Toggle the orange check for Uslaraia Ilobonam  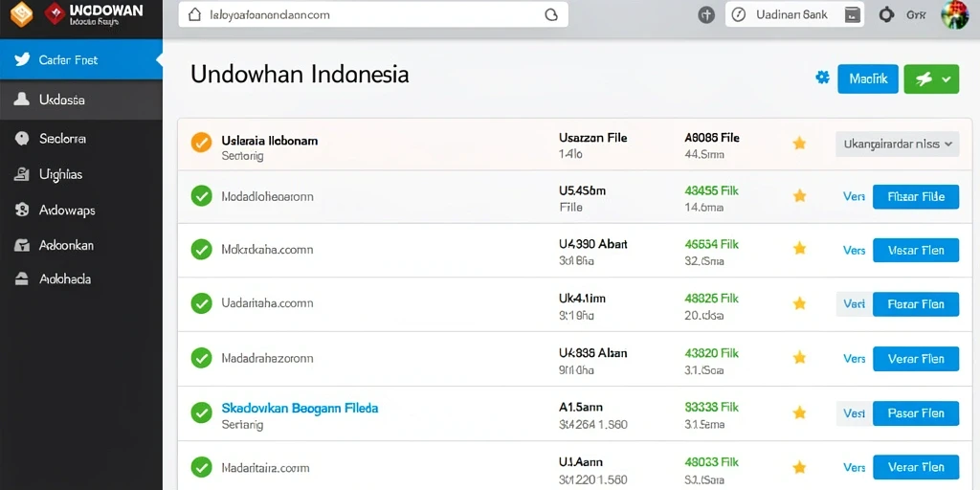point(201,143)
